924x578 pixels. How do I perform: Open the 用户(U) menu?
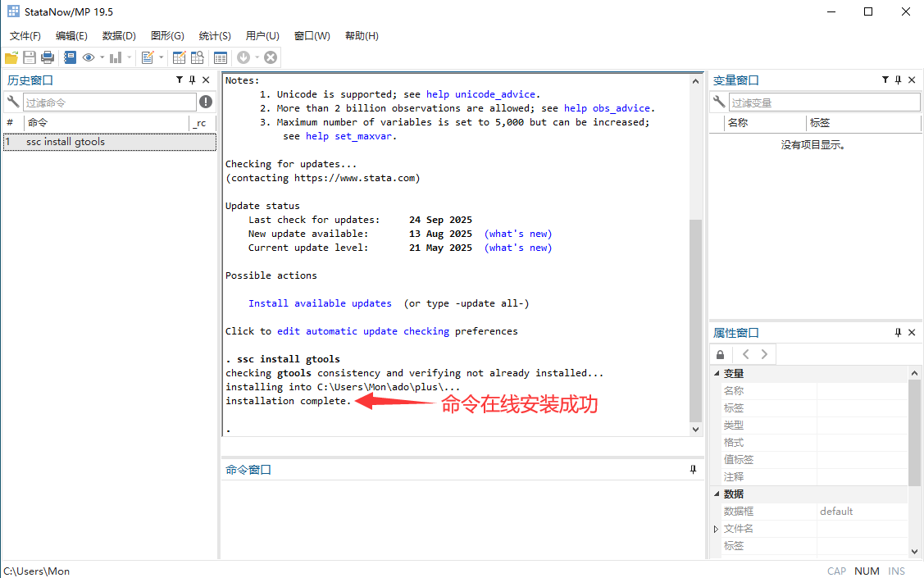tap(262, 36)
